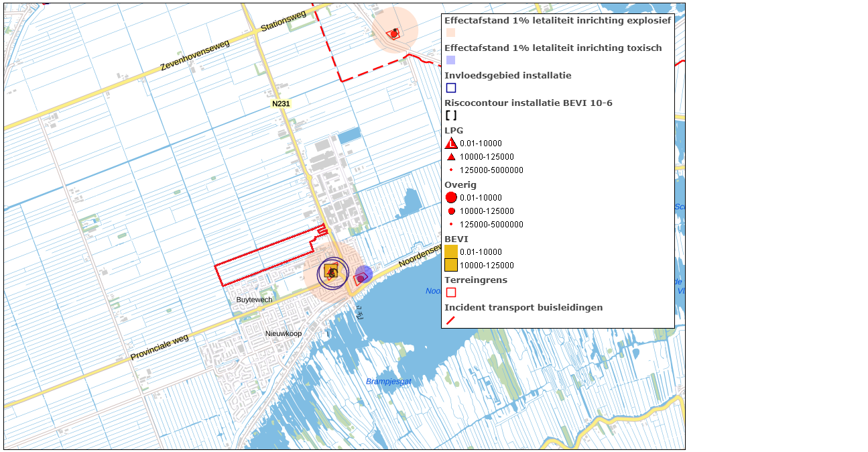Select the LPG 10000-125000 triangle symbol

tap(451, 157)
